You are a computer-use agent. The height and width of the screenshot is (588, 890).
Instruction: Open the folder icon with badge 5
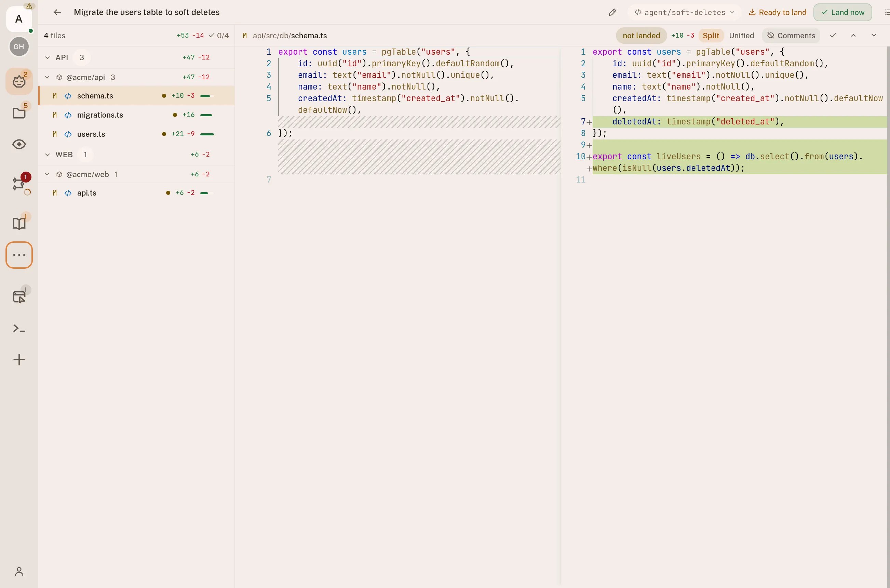19,113
